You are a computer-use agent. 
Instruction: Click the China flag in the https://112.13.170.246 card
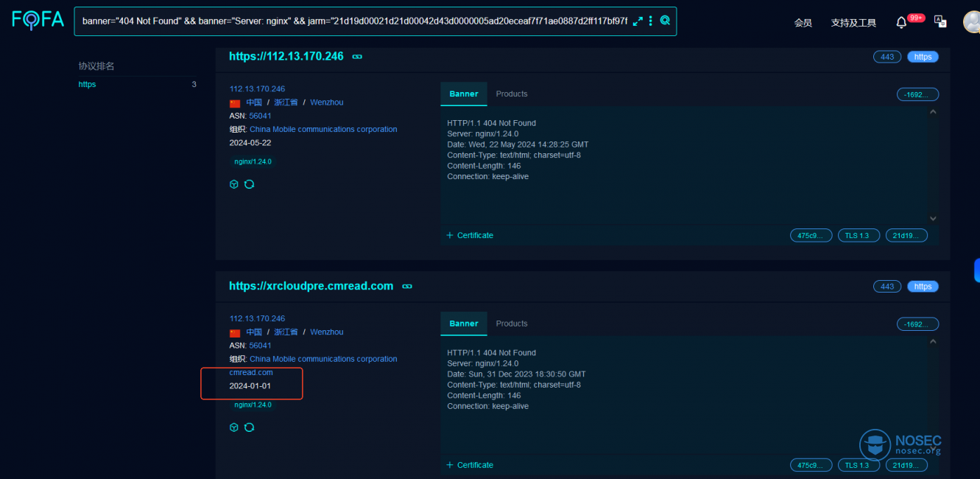pos(235,103)
